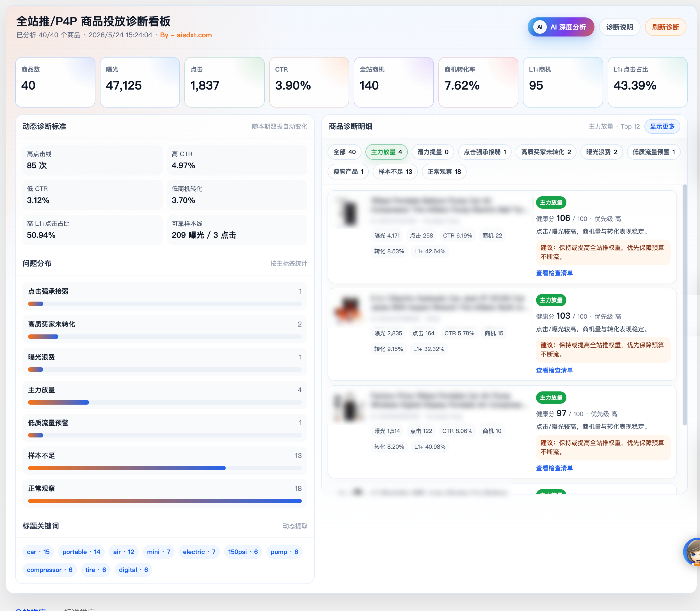Switch to the 全部 40 tab

coord(344,152)
